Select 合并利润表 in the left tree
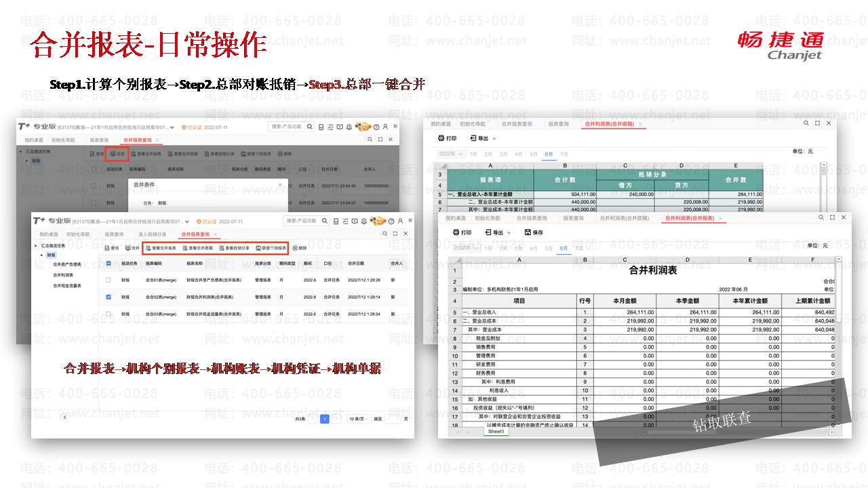 (x=63, y=275)
